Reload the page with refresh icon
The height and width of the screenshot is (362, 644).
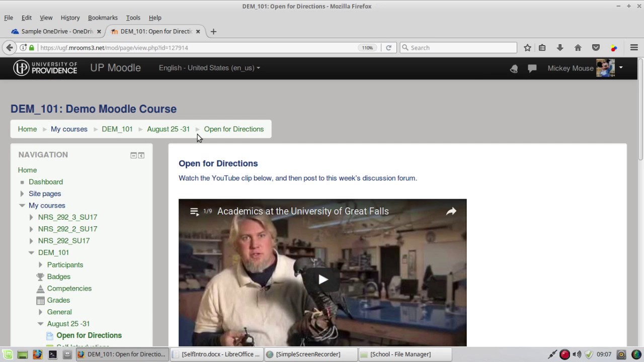pos(388,48)
